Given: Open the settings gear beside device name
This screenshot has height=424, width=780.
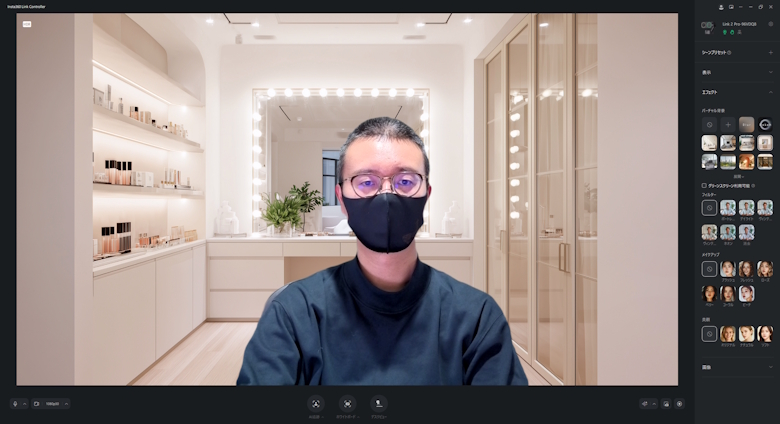Looking at the screenshot, I should pos(770,24).
